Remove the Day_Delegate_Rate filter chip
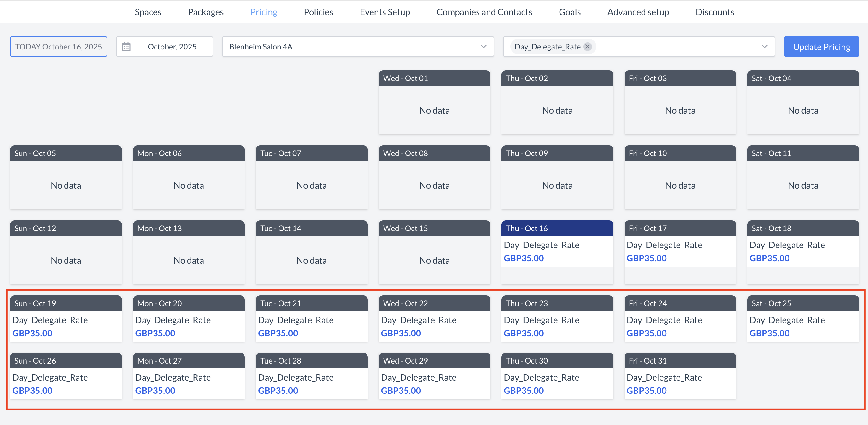 tap(587, 46)
